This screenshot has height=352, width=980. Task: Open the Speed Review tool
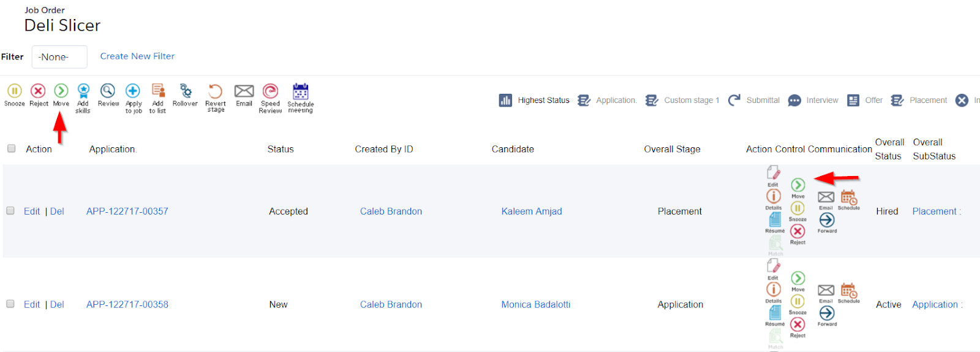point(270,91)
